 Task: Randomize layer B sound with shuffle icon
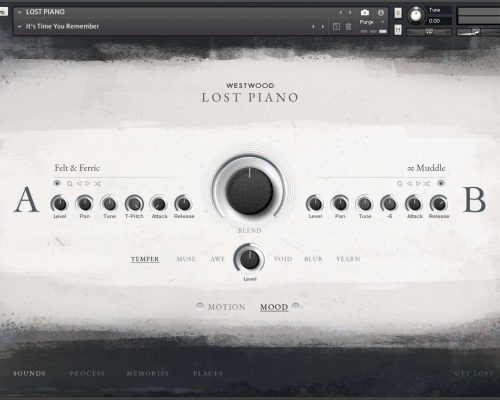click(426, 183)
